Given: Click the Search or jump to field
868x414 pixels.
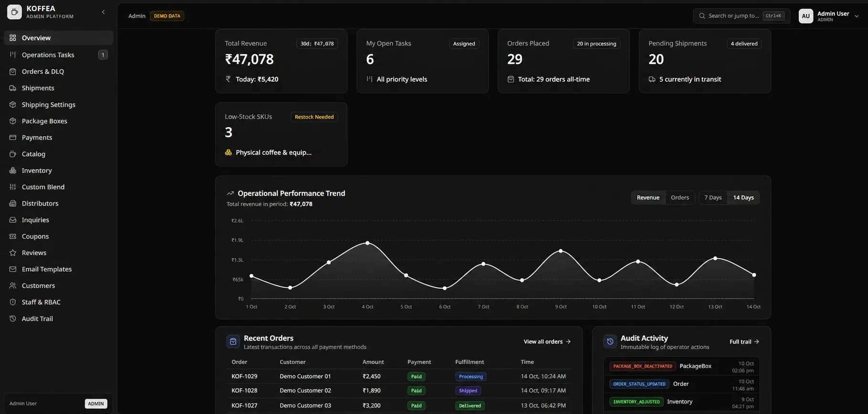Looking at the screenshot, I should pos(741,16).
